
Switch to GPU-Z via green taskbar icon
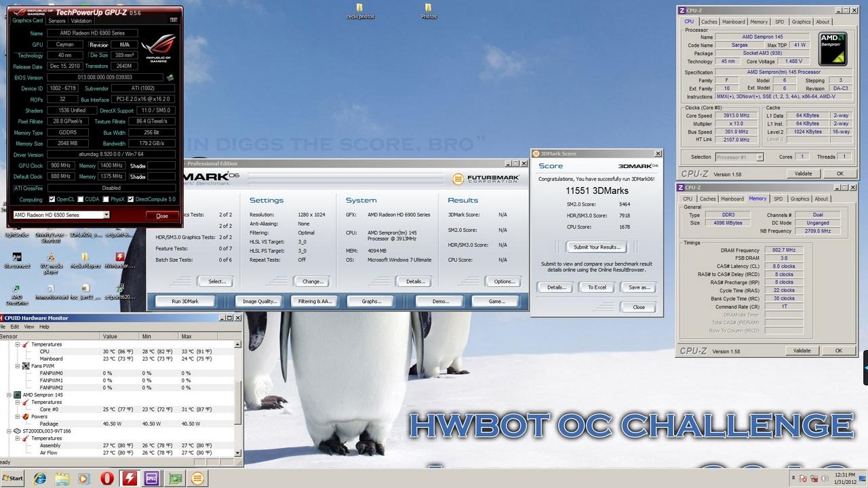[175, 479]
